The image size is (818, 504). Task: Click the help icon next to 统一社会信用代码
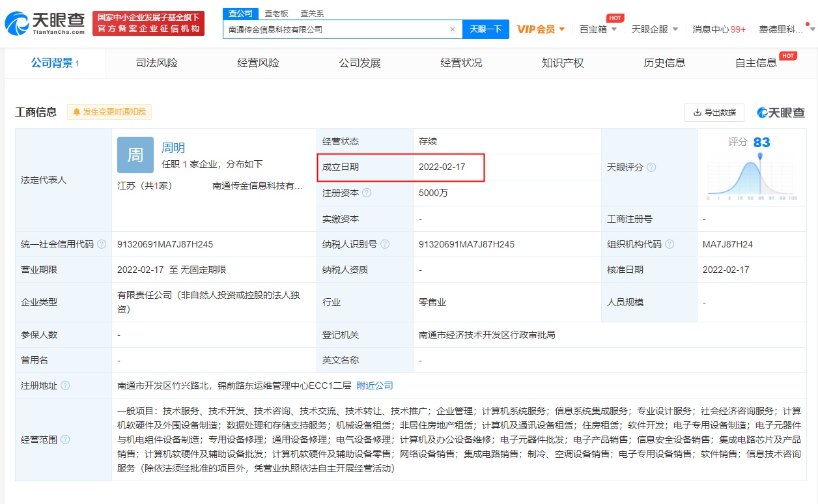101,244
